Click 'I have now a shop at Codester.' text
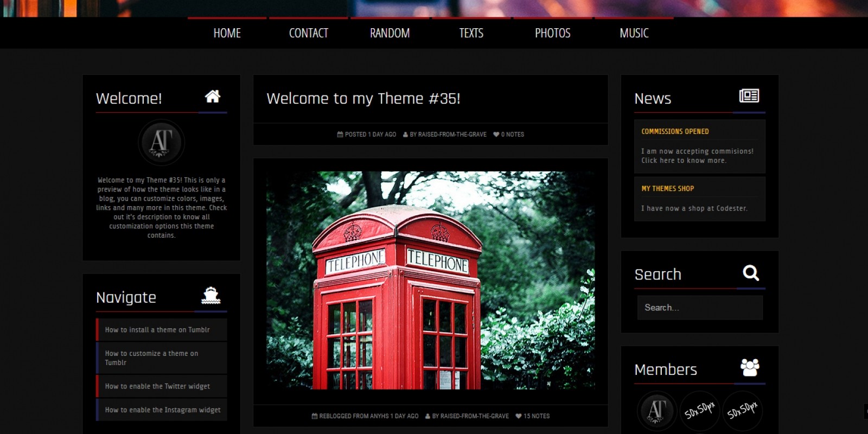Viewport: 868px width, 434px height. (694, 208)
